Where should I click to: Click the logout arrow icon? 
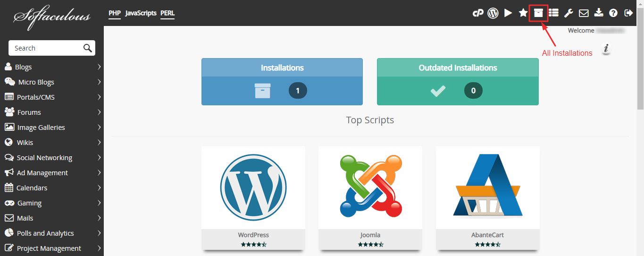point(628,13)
